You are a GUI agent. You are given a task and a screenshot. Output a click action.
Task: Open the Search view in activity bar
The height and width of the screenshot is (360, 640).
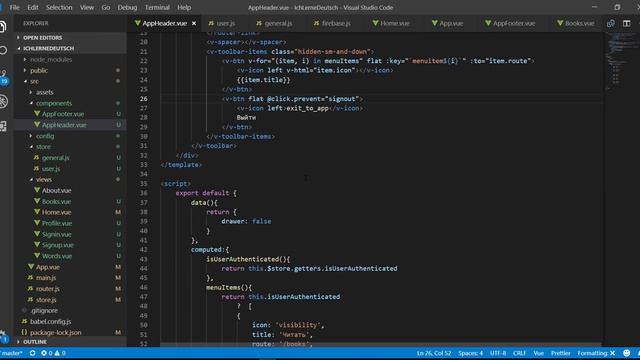pos(3,50)
